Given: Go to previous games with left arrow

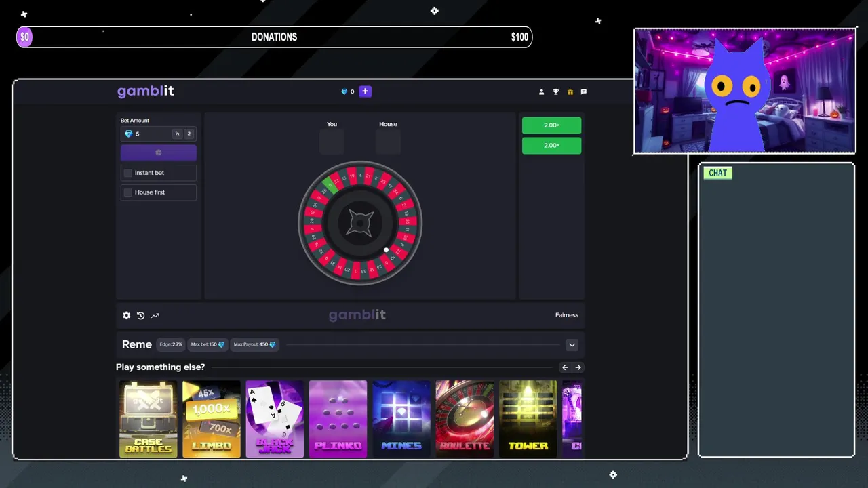Looking at the screenshot, I should tap(565, 367).
